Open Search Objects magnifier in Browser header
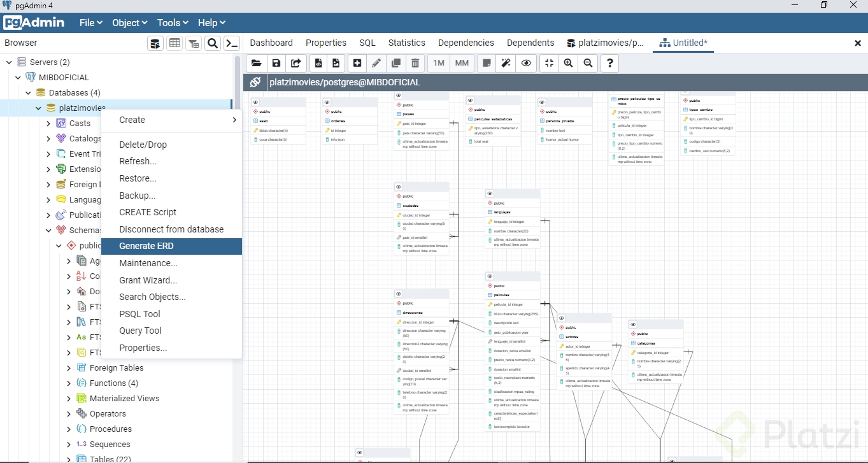 click(213, 43)
